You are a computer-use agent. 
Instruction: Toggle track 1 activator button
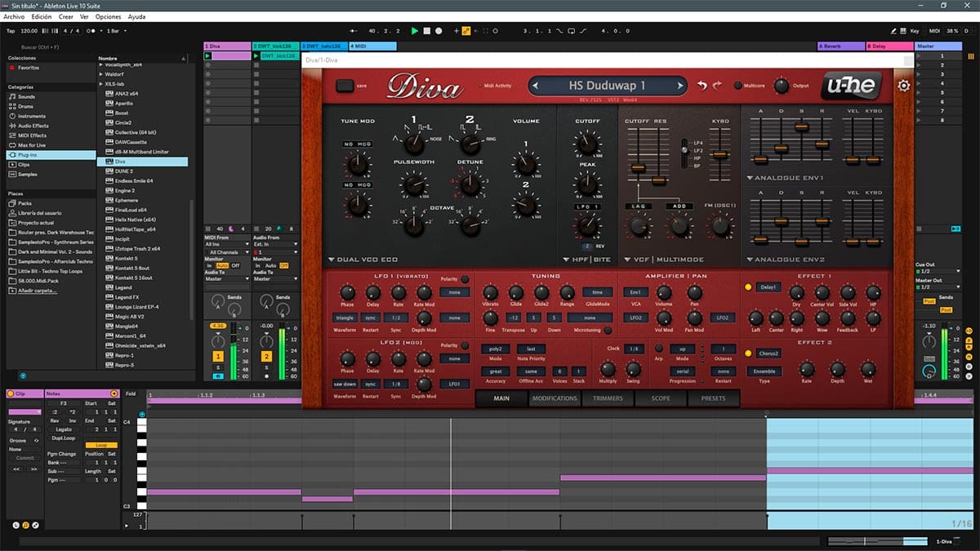[x=218, y=357]
